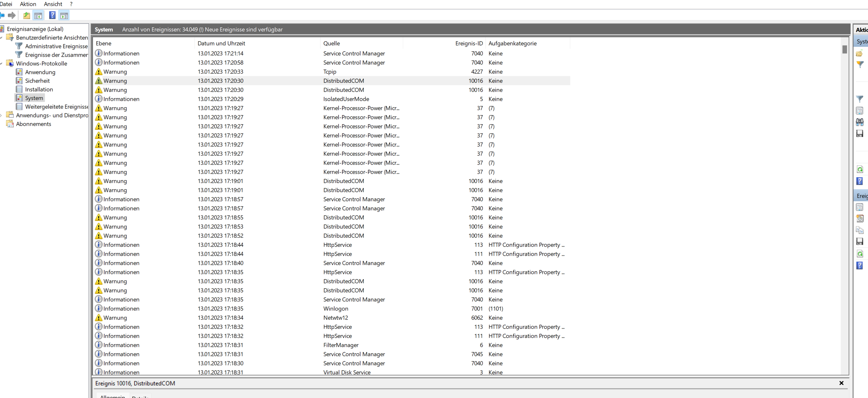This screenshot has width=868, height=398.
Task: Click the up-one-level folder toolbar icon
Action: (27, 16)
